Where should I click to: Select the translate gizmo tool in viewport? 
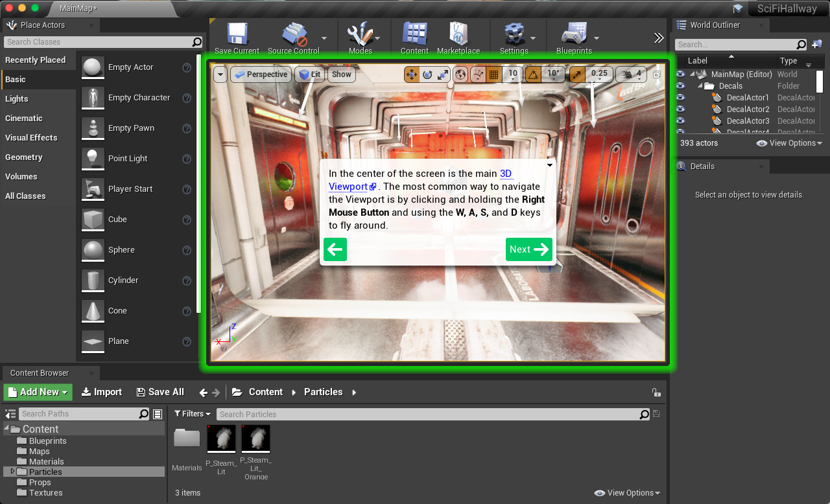tap(412, 74)
